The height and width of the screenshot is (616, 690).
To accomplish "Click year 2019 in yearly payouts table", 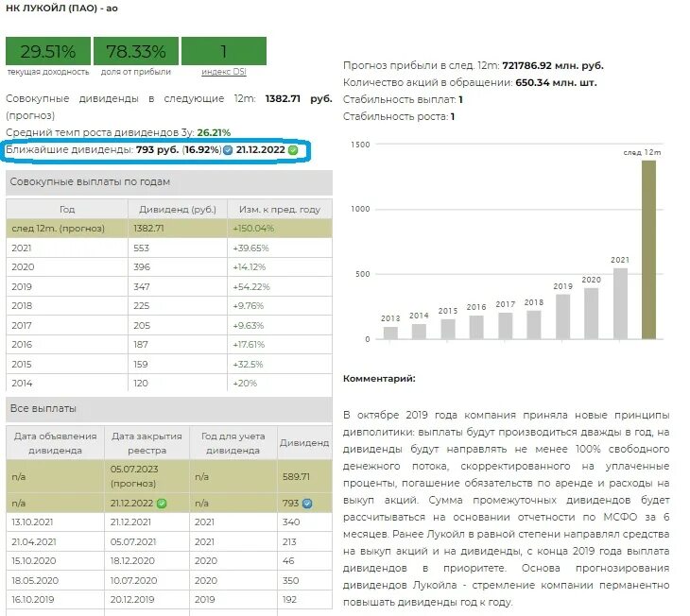I will tap(22, 287).
